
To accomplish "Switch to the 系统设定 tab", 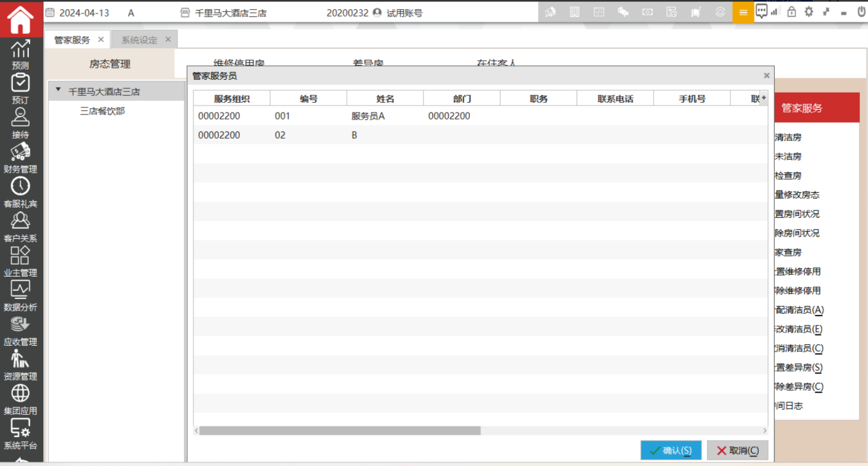I will coord(139,40).
